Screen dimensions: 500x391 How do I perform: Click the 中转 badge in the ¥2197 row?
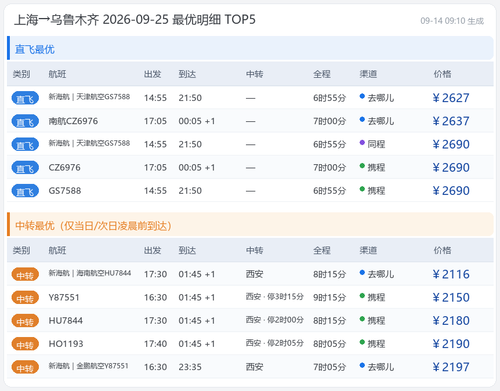click(25, 367)
